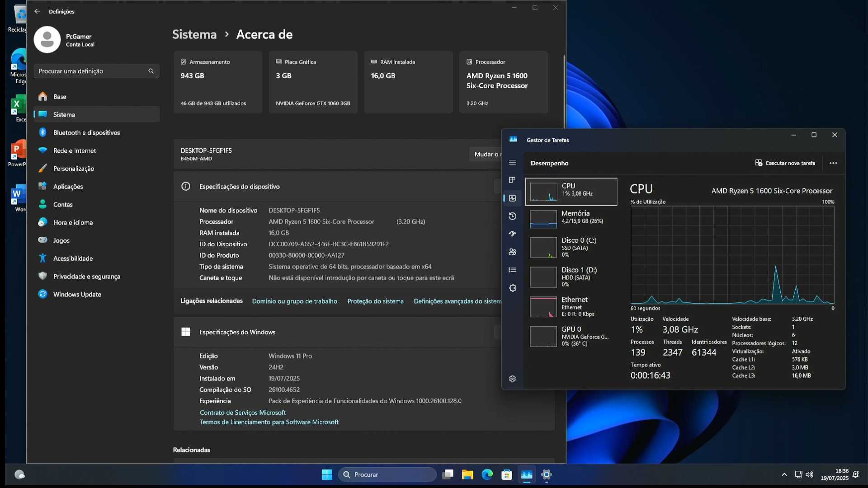Viewport: 868px width, 488px height.
Task: Open Personalização settings
Action: coord(96,169)
